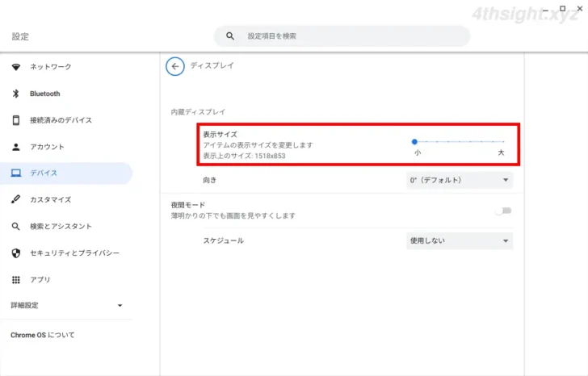Close the settings window
The image size is (588, 376).
tap(580, 8)
